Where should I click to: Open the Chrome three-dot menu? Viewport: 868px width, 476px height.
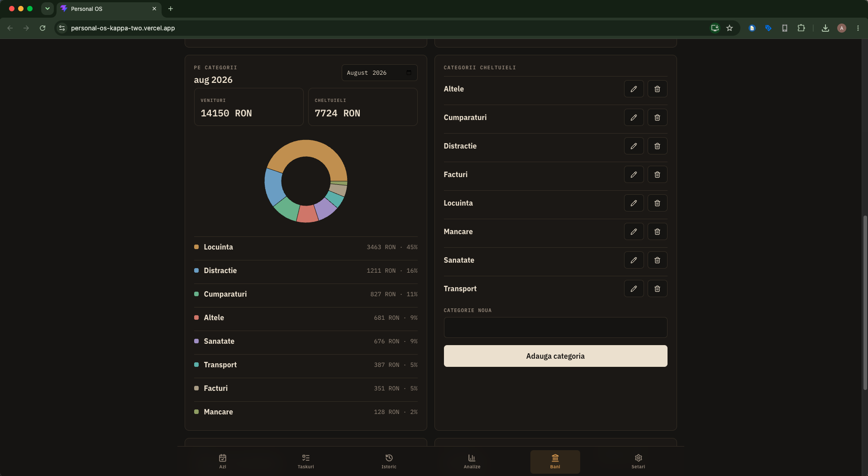pos(858,28)
